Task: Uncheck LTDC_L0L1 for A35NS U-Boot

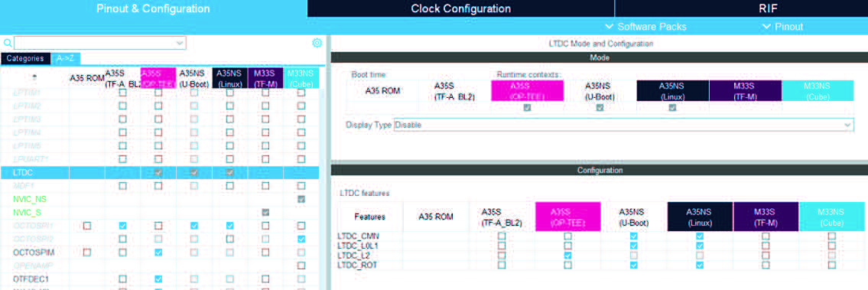Action: 634,246
